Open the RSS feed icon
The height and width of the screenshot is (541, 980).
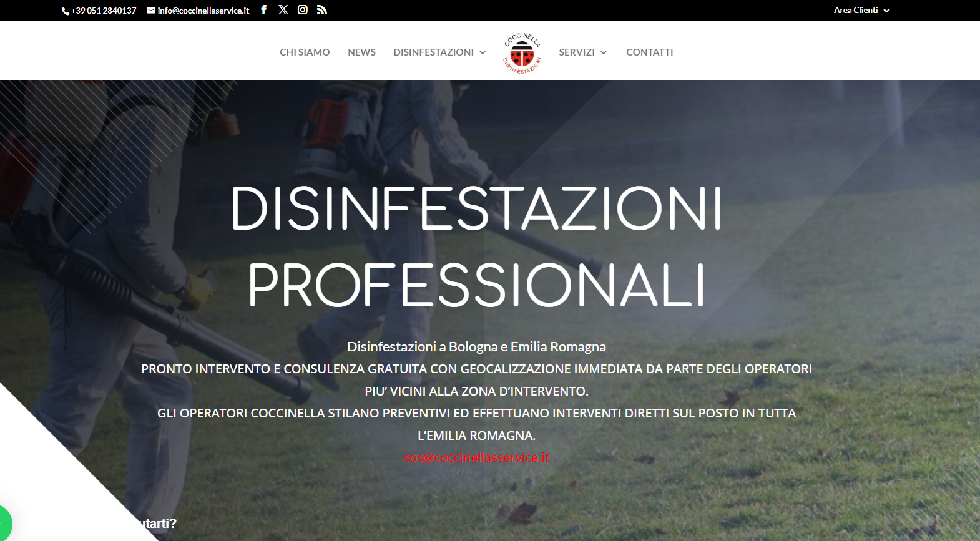(x=322, y=10)
